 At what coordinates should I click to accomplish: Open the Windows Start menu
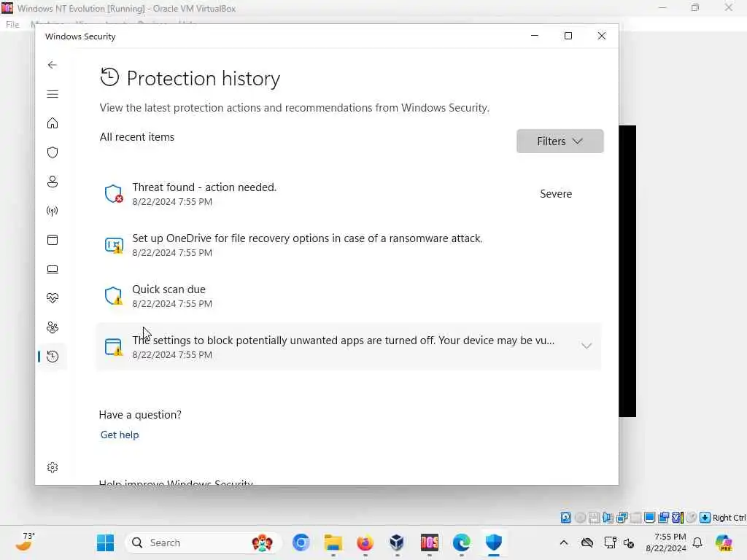click(x=105, y=542)
